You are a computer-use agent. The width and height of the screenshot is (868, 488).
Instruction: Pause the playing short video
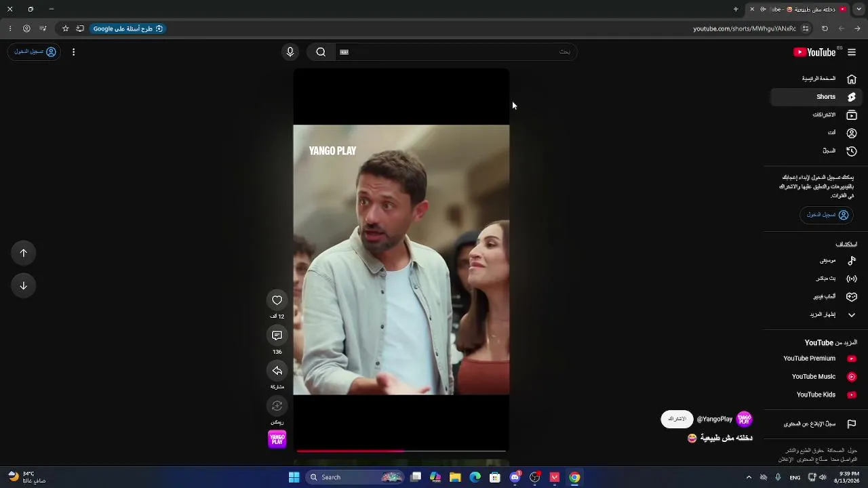coord(401,260)
